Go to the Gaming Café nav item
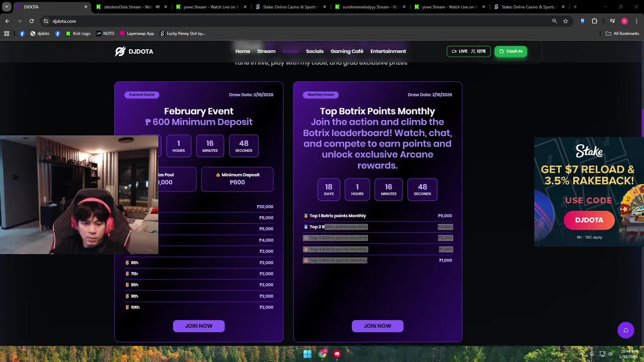This screenshot has height=362, width=644. coord(347,51)
